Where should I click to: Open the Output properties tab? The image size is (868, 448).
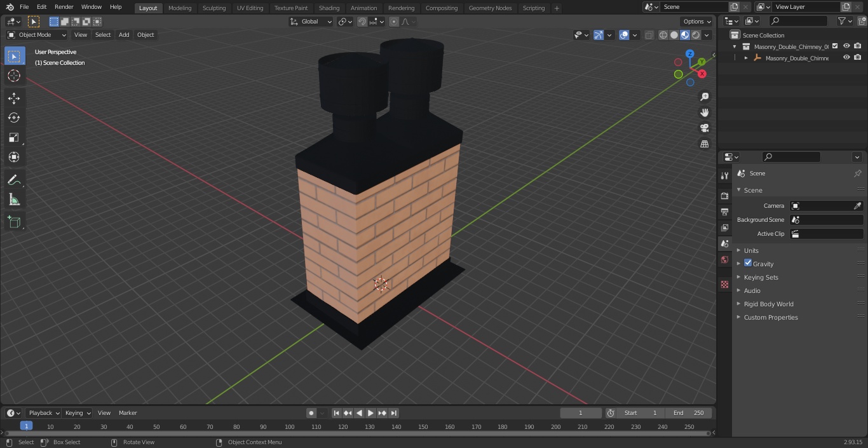click(724, 212)
